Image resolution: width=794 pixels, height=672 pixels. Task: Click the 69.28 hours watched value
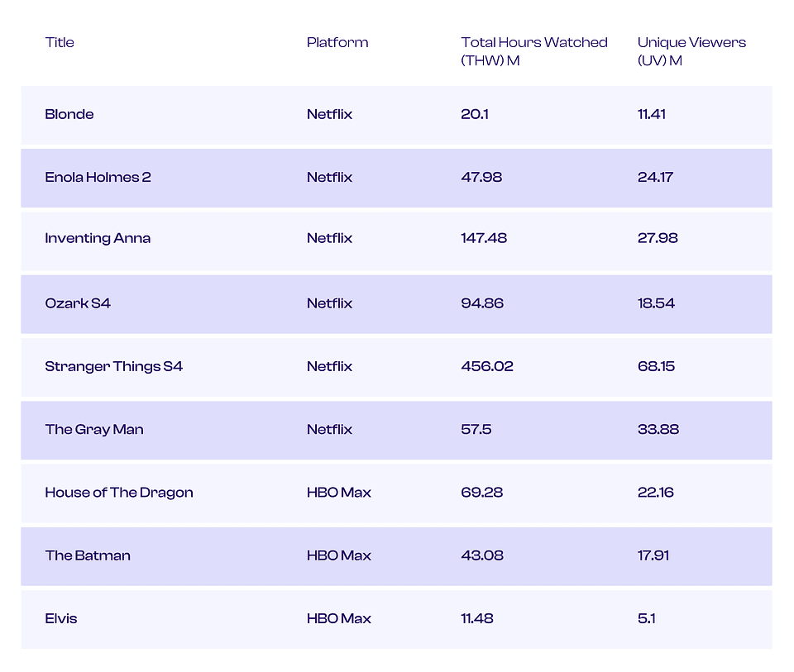(x=481, y=493)
